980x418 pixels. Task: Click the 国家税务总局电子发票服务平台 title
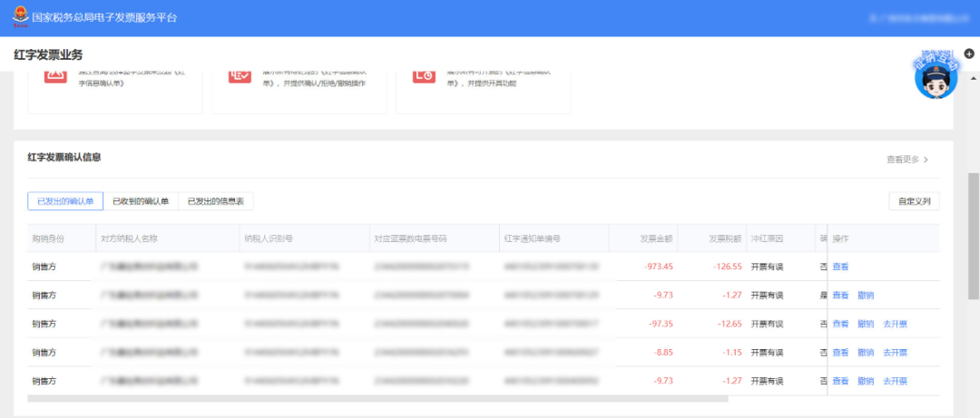104,17
